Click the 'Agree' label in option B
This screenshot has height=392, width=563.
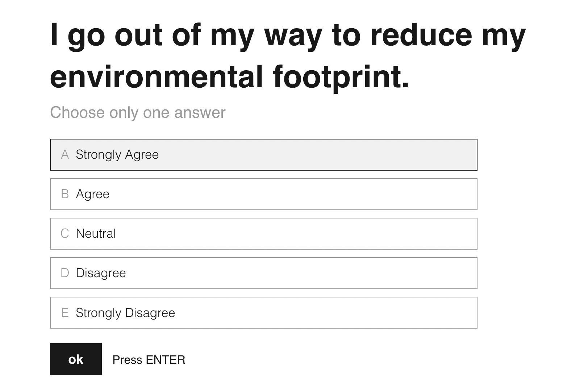pyautogui.click(x=93, y=195)
